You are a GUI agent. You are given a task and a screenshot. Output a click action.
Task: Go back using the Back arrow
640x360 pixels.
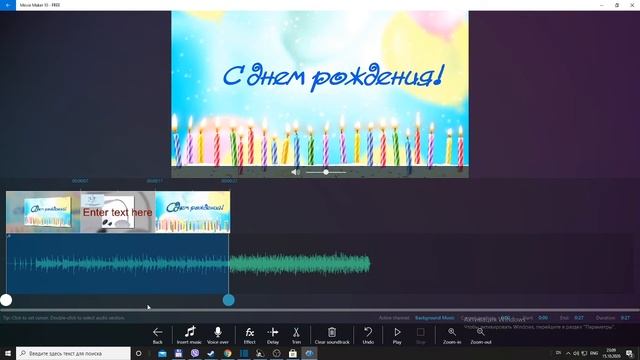coord(158,336)
